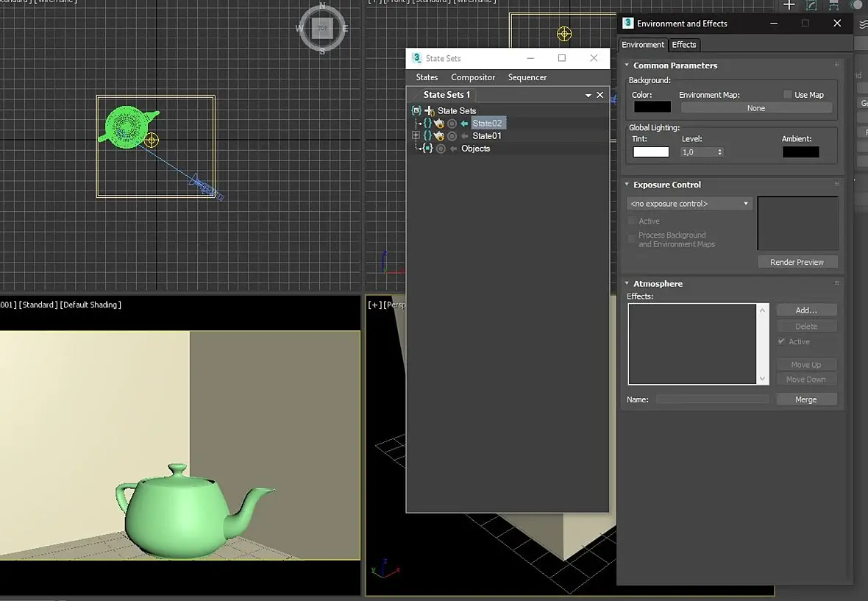Viewport: 868px width, 601px height.
Task: Switch to the Environment tab
Action: tap(643, 45)
